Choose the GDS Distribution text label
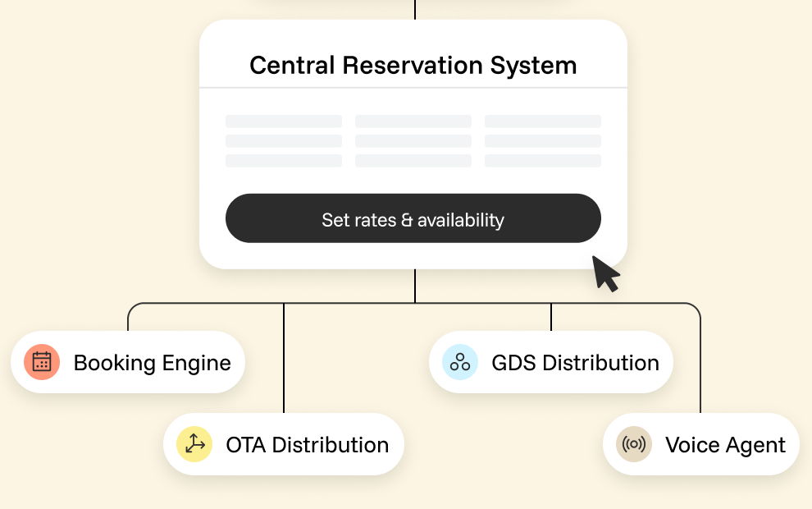Screen dimensions: 812x509 point(575,363)
